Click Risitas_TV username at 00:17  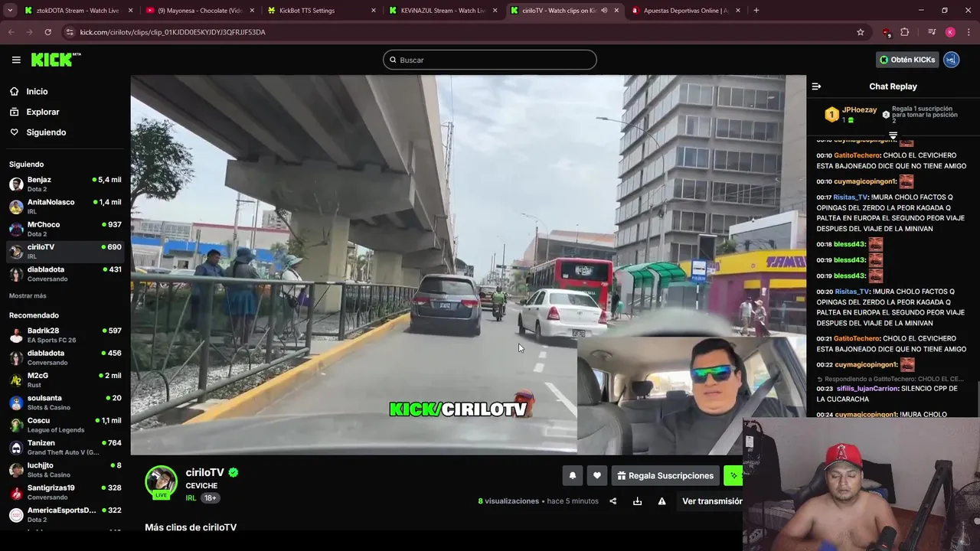(x=851, y=197)
